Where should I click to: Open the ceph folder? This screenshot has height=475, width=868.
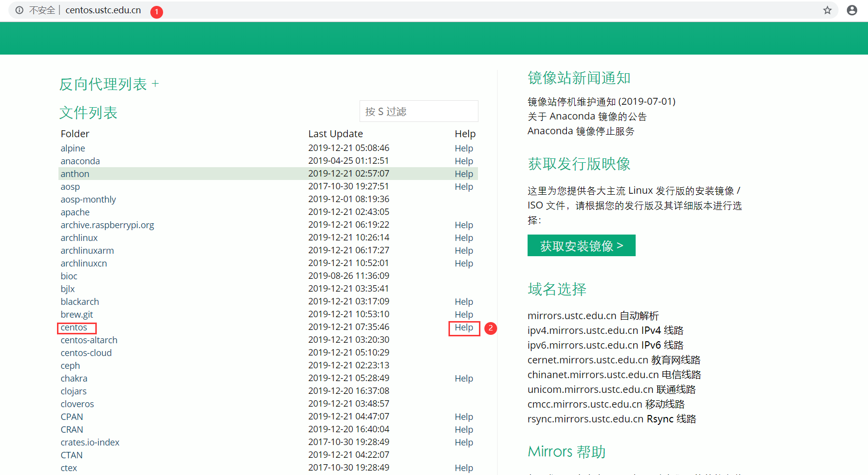pyautogui.click(x=70, y=365)
